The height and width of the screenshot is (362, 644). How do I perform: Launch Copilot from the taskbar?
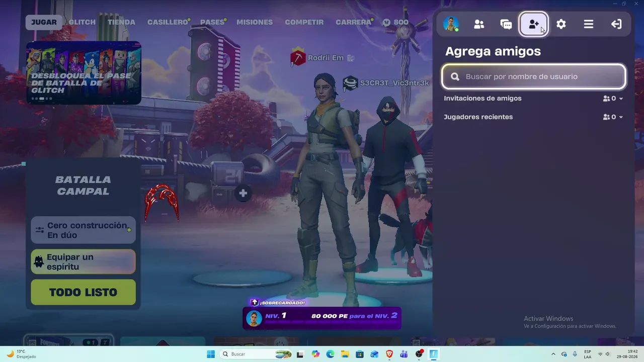pyautogui.click(x=315, y=354)
